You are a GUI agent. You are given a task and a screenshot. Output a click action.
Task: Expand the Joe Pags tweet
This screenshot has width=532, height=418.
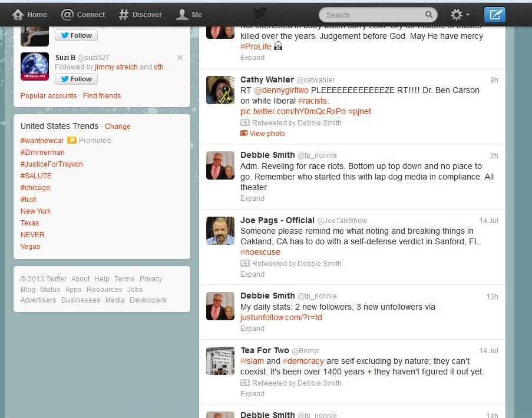tap(252, 274)
